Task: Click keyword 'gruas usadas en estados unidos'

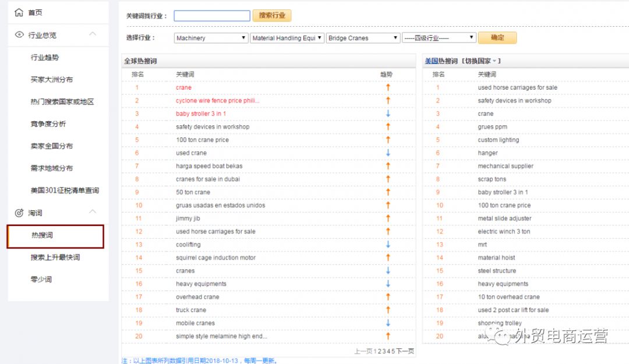Action: coord(220,205)
